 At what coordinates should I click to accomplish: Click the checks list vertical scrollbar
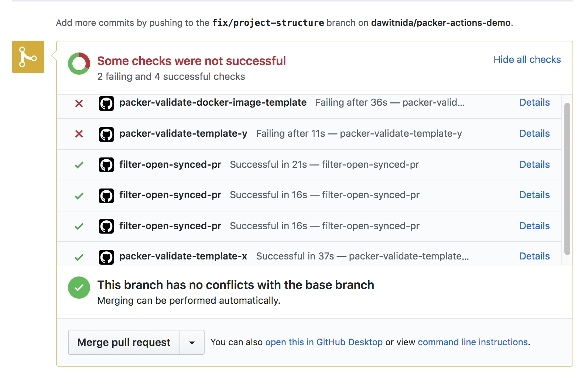(x=567, y=179)
